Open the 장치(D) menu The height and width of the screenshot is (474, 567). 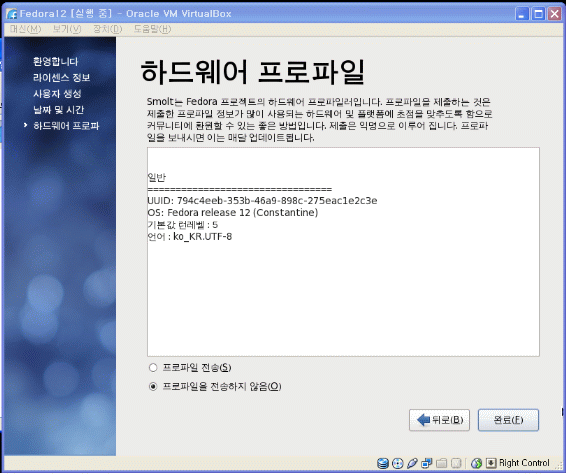108,29
